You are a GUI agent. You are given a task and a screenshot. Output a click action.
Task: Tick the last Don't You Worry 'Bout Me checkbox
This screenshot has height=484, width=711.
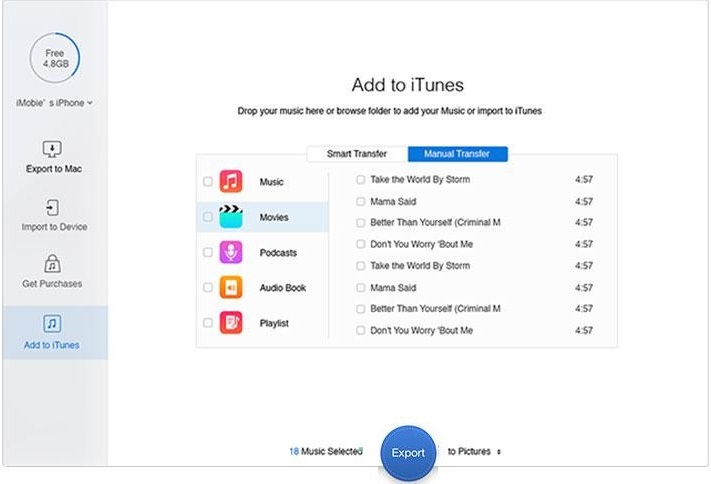[360, 330]
